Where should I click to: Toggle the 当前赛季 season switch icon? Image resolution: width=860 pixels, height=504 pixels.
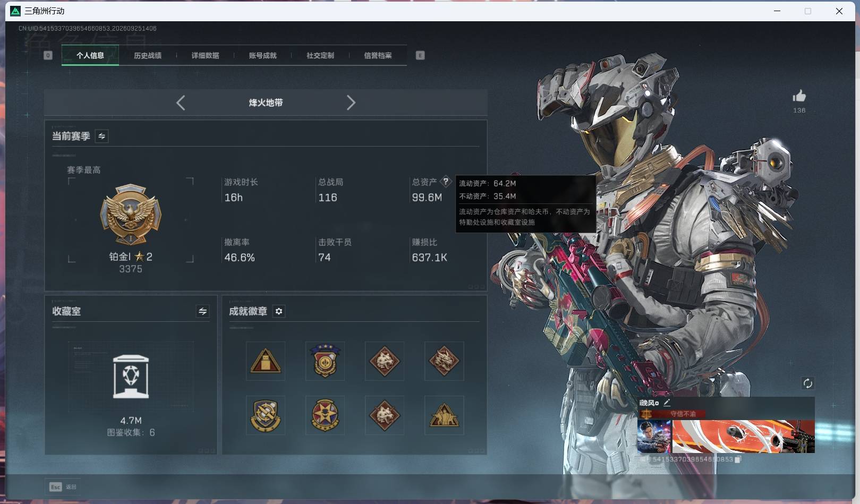pos(101,136)
